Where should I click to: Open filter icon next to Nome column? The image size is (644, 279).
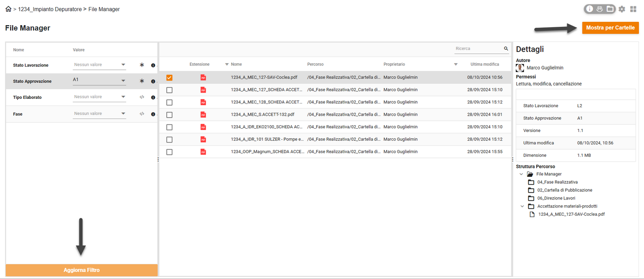pos(227,65)
